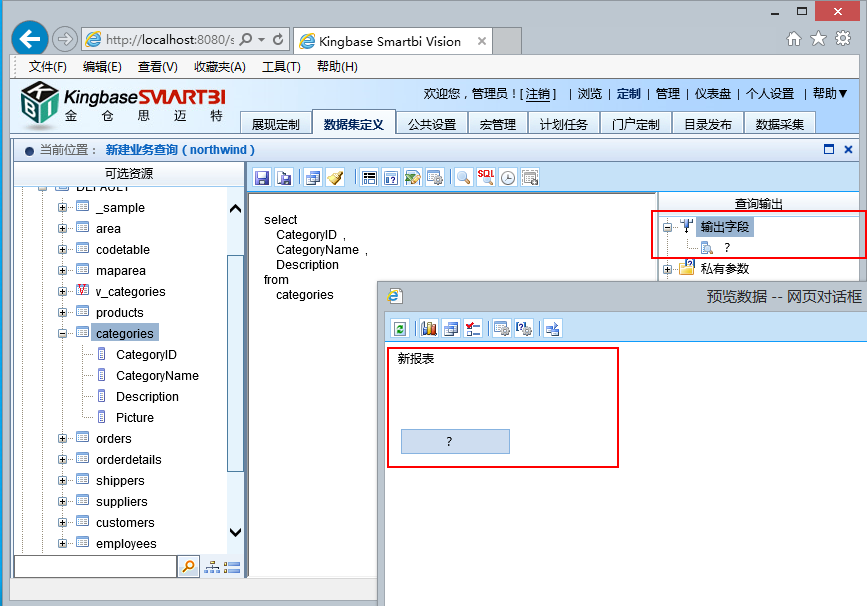Screen dimensions: 867x606
Task: Collapse the 输出字段 node
Action: tap(667, 227)
